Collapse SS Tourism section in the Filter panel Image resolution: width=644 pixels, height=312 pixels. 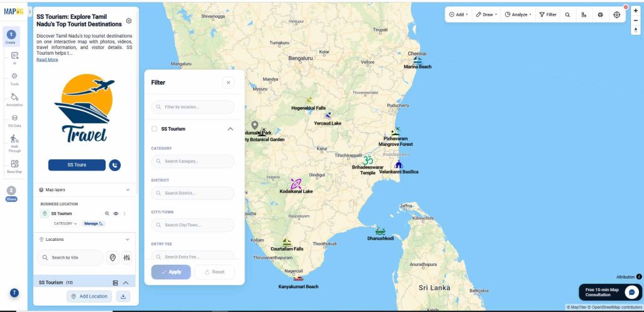tap(230, 129)
